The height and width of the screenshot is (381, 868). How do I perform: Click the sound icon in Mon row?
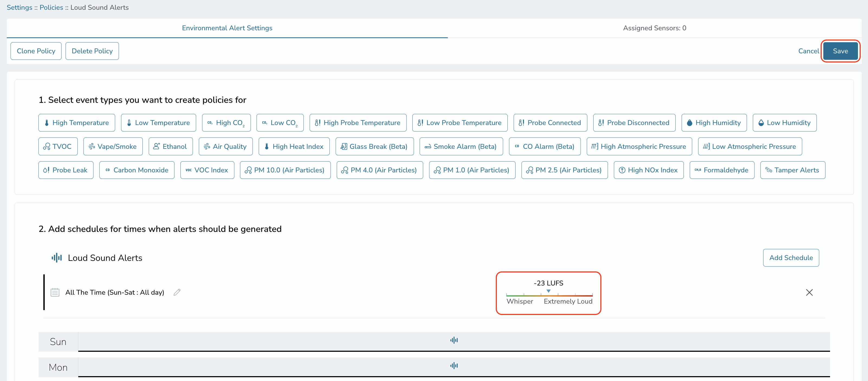[454, 366]
